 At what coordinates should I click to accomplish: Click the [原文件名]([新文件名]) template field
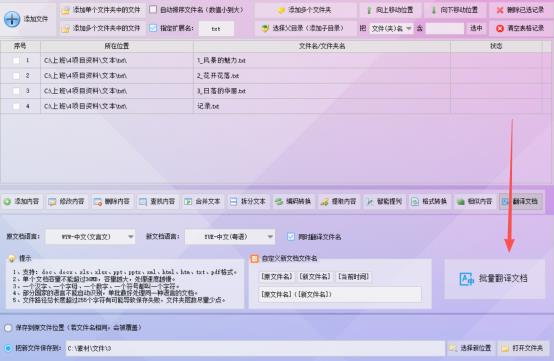point(340,294)
